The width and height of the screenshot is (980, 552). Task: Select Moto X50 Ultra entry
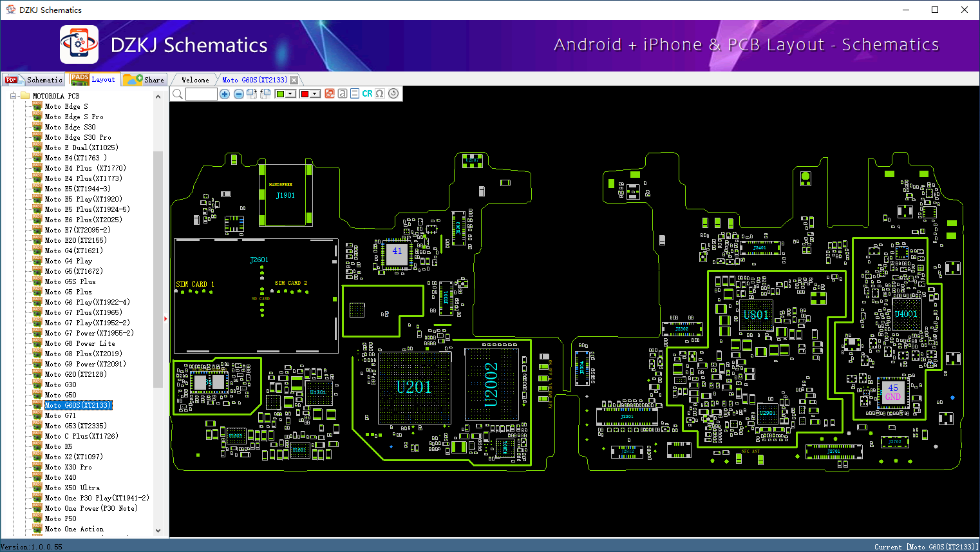coord(72,488)
